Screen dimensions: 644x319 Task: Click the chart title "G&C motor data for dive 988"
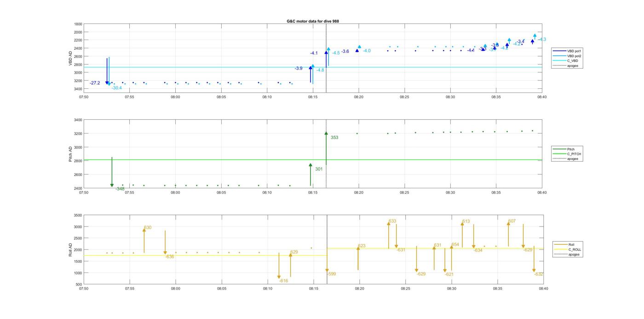point(313,21)
